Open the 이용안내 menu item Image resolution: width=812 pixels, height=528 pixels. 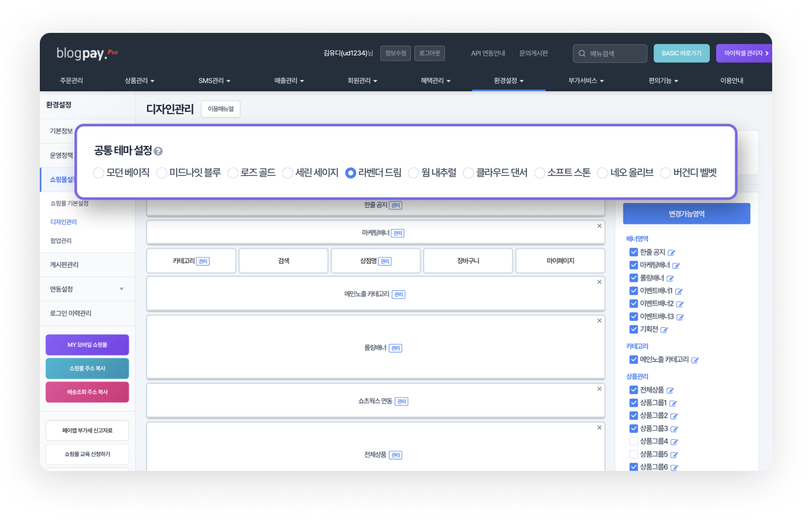point(732,81)
